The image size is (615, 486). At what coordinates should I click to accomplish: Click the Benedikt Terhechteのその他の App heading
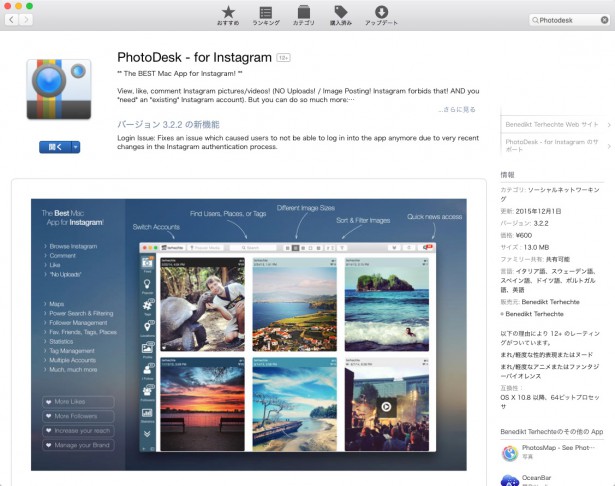point(551,432)
